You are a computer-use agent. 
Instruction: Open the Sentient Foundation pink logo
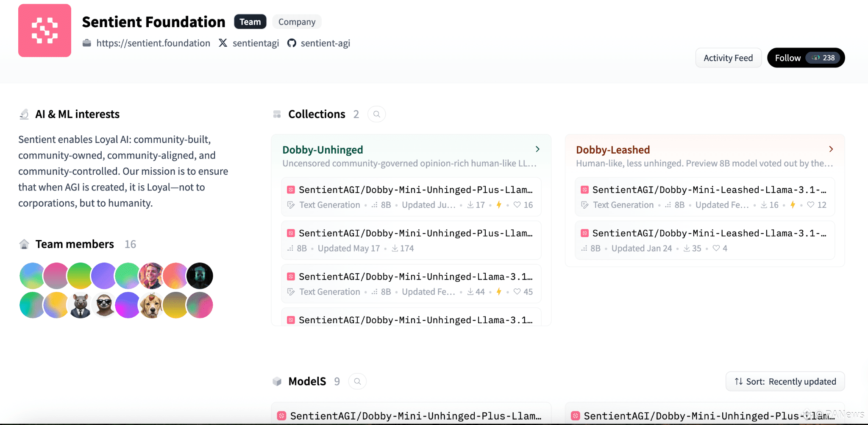(x=45, y=31)
